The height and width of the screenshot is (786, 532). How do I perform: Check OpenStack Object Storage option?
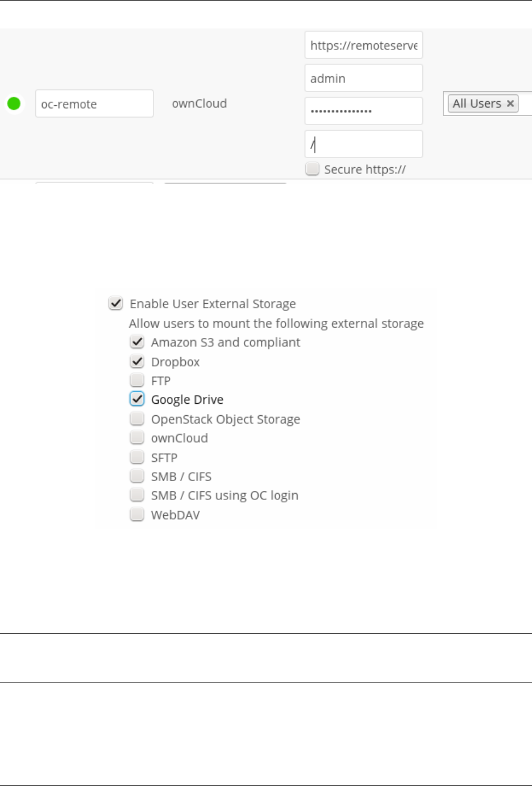(x=137, y=419)
